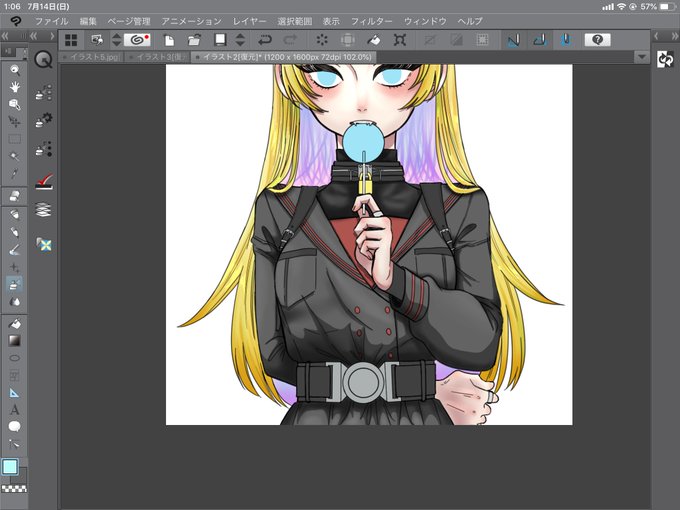Screen dimensions: 680x510
Task: Select the Fill bucket tool
Action: click(x=15, y=324)
